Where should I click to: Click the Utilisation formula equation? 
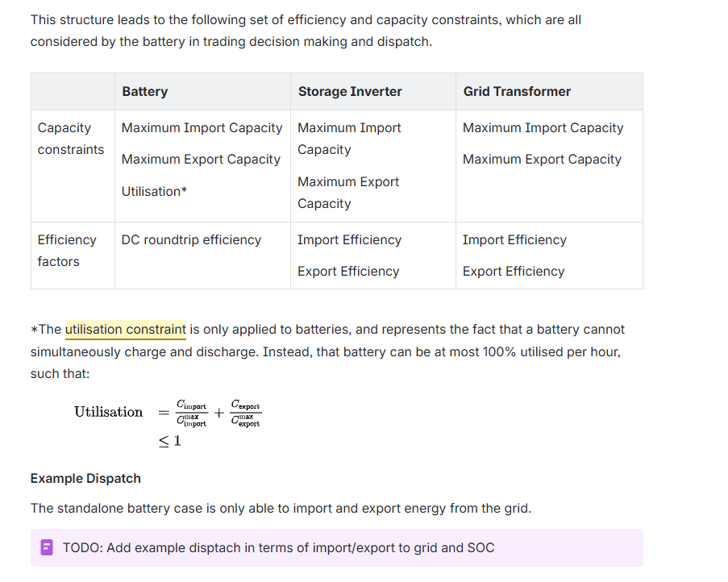click(168, 422)
